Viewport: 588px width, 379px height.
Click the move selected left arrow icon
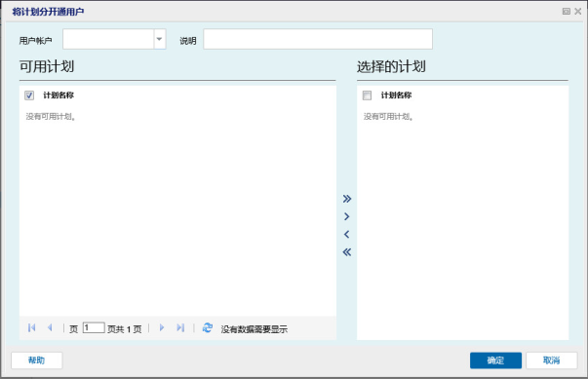click(x=347, y=235)
